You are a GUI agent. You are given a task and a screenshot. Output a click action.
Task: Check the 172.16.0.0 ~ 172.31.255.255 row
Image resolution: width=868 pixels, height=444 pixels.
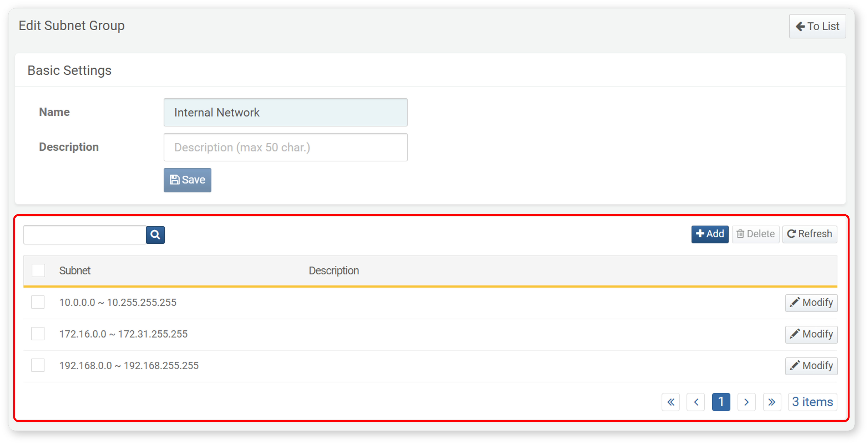click(38, 334)
